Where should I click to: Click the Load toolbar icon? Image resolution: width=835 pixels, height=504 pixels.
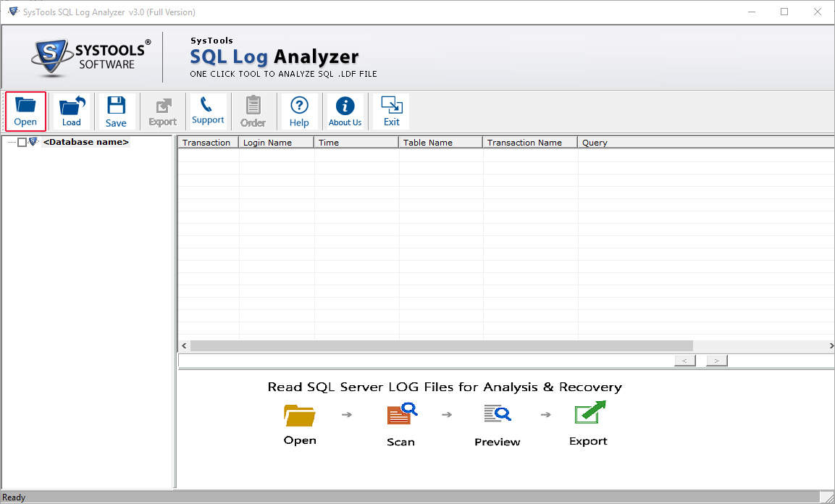pyautogui.click(x=72, y=112)
